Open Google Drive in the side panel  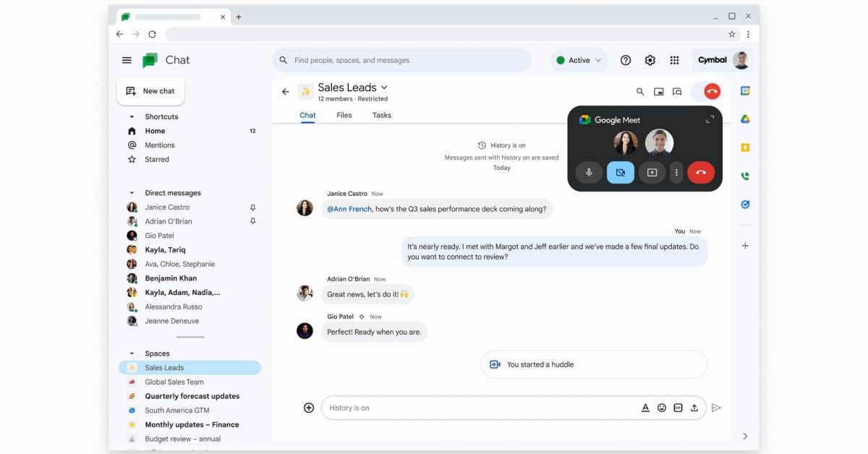tap(745, 119)
